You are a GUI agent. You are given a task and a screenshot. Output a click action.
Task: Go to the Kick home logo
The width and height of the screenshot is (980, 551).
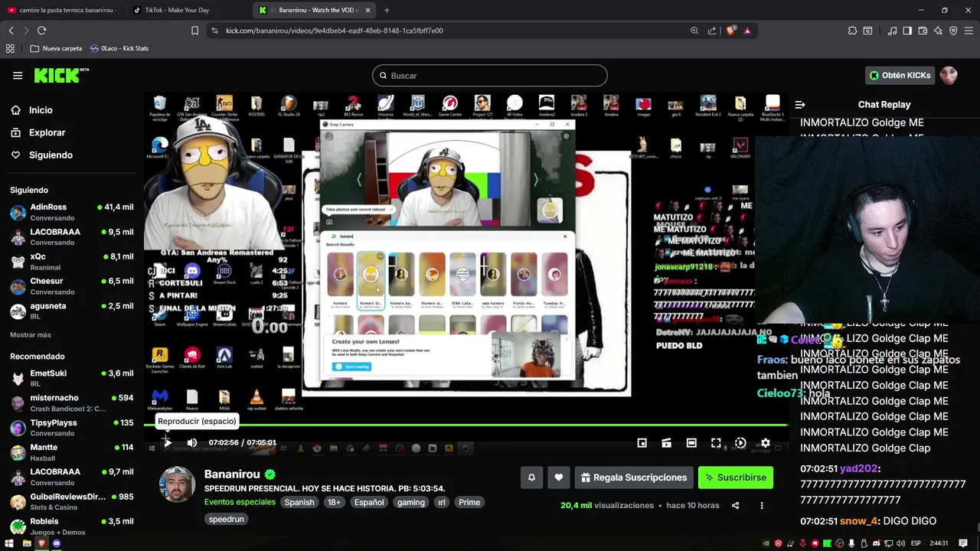(61, 75)
